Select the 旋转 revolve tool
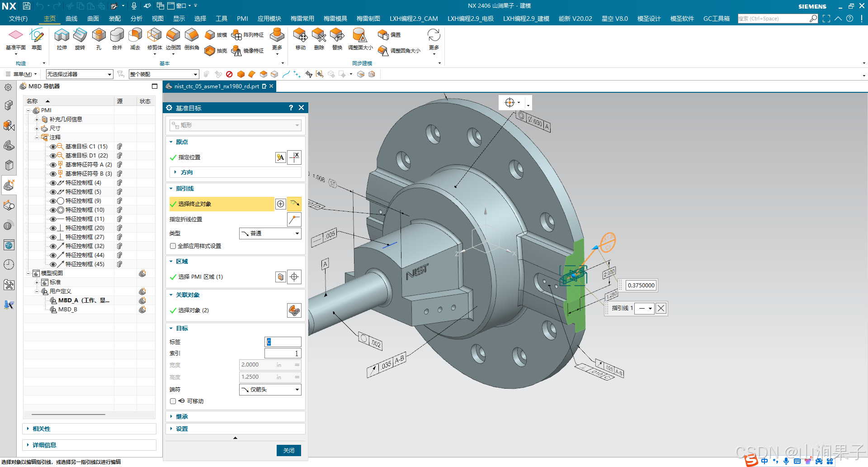Screen dimensions: 868x467 (80, 39)
